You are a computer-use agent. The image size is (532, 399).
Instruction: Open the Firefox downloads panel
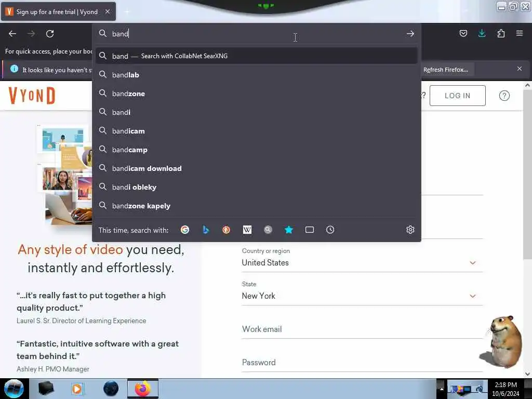coord(482,33)
